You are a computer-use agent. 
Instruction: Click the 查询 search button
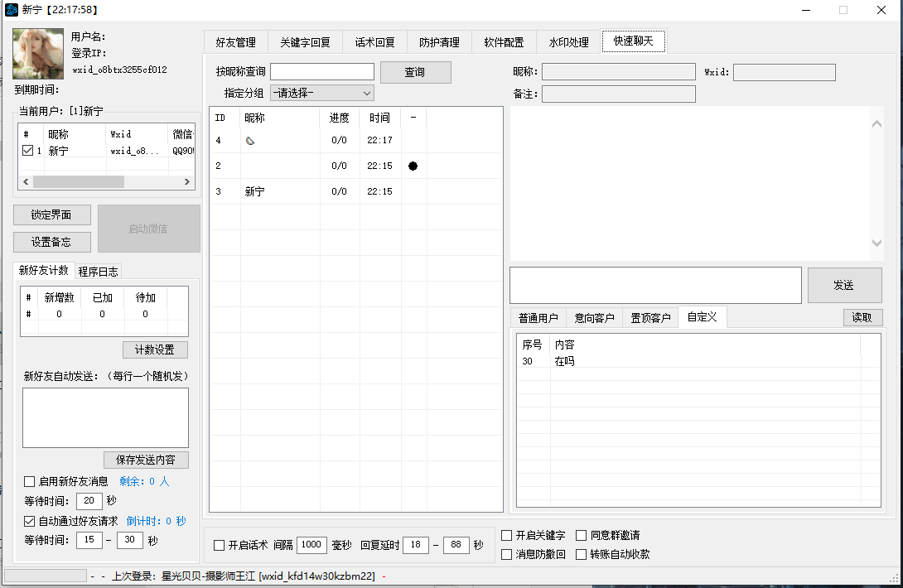pos(415,72)
